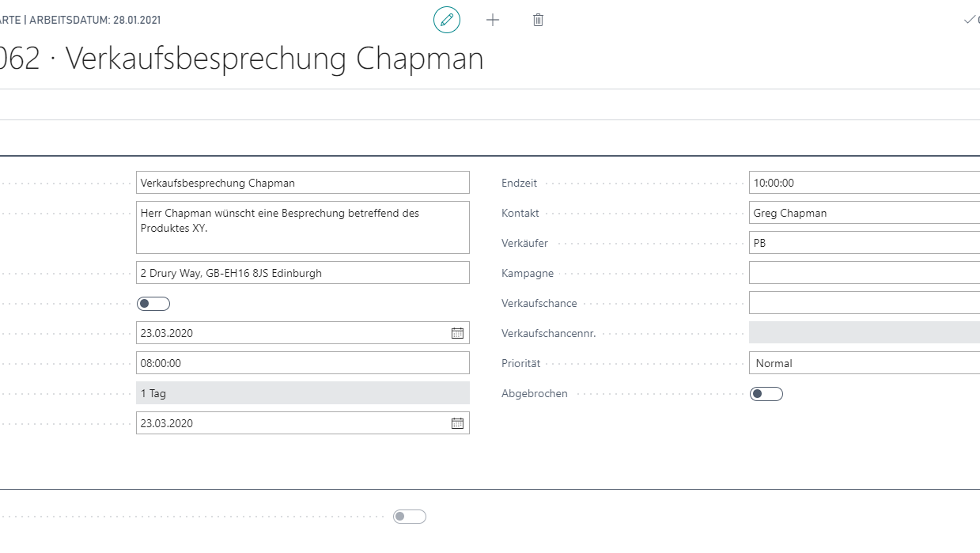This screenshot has width=980, height=553.
Task: Click the comment text area about Produktes XY
Action: point(302,227)
